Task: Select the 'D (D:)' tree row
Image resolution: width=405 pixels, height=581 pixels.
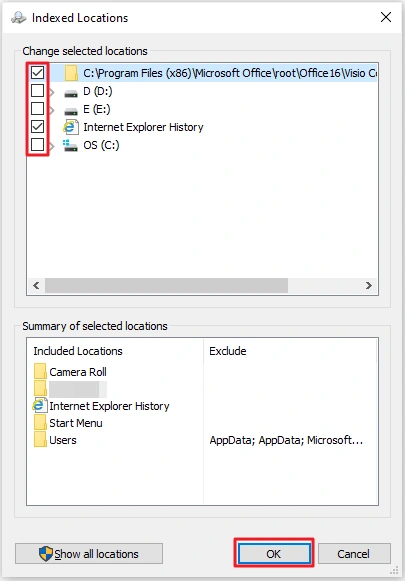Action: (x=97, y=91)
